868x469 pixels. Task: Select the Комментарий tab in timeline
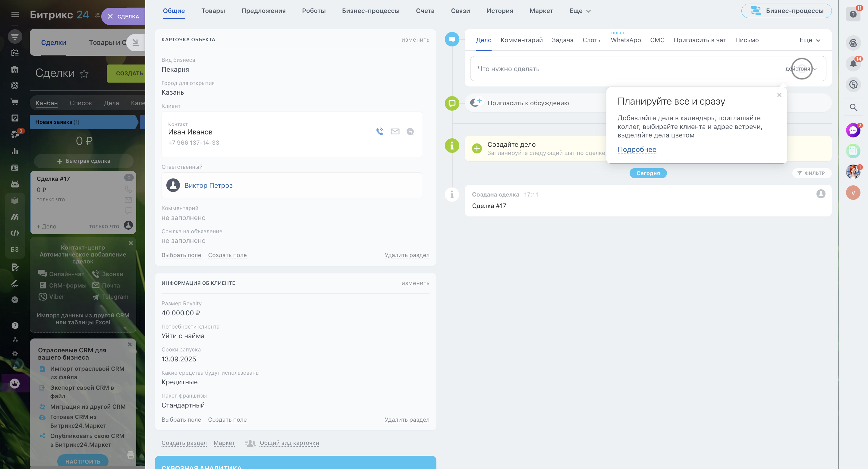tap(521, 40)
